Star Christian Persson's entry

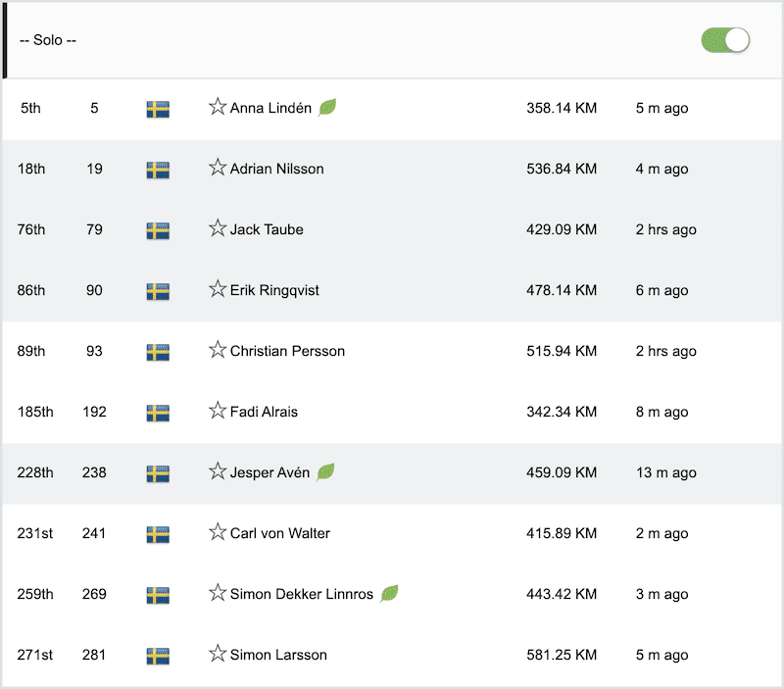point(218,350)
